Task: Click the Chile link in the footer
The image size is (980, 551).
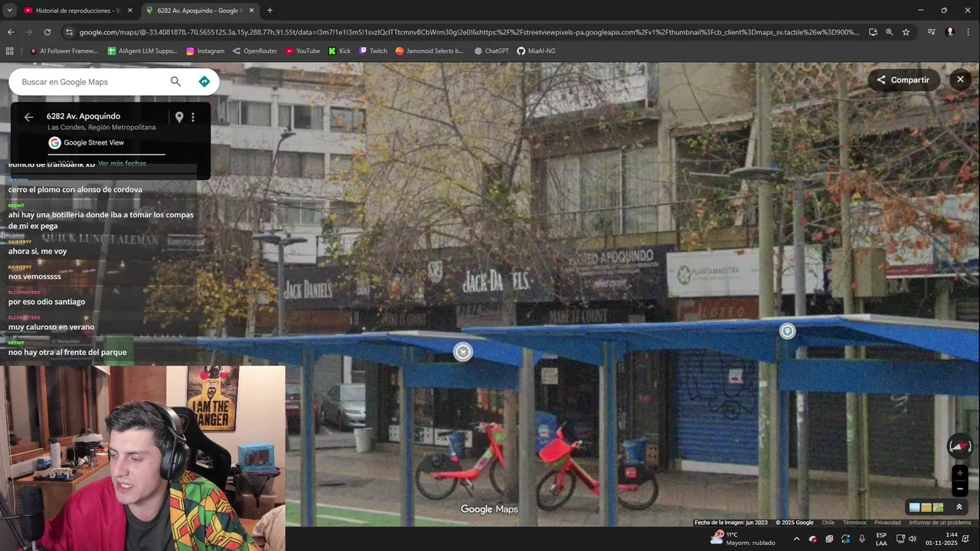Action: click(x=828, y=523)
